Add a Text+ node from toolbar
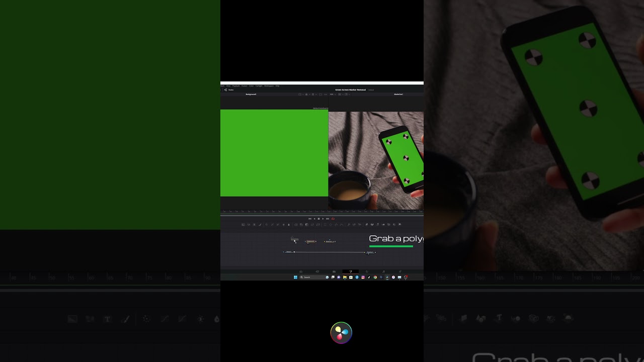 pyautogui.click(x=254, y=224)
